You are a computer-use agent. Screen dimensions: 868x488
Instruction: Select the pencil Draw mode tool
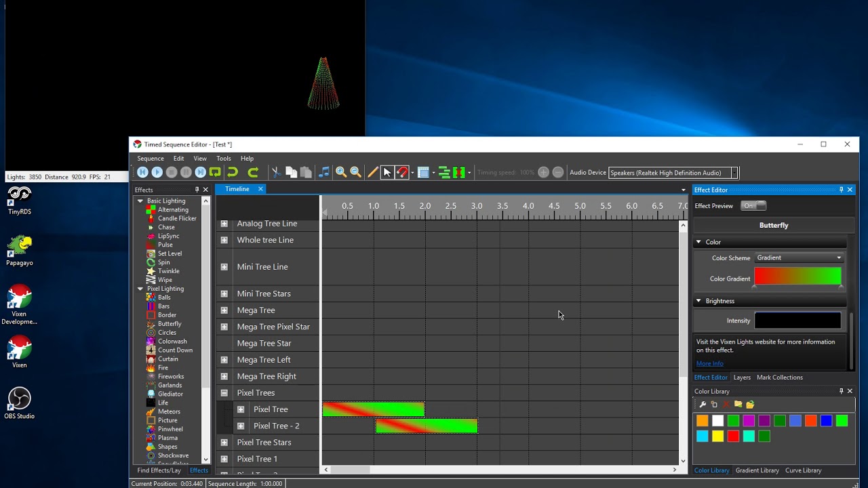[372, 172]
